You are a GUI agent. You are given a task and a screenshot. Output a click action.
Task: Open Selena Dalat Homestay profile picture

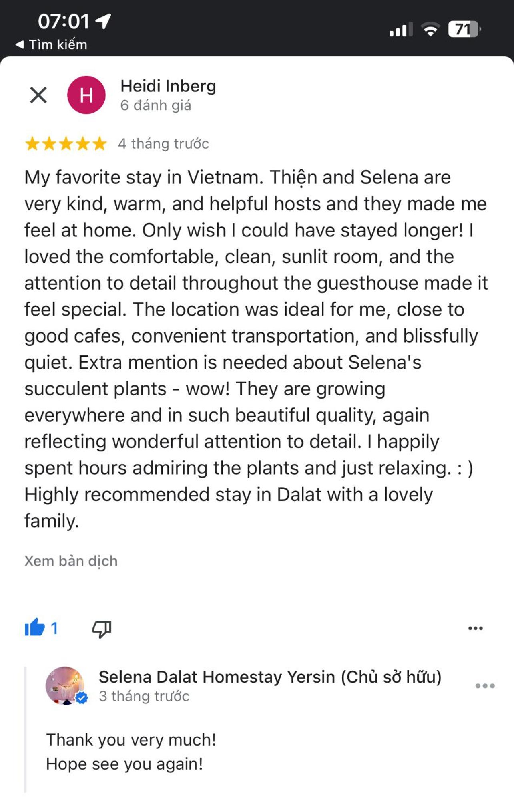tap(65, 685)
